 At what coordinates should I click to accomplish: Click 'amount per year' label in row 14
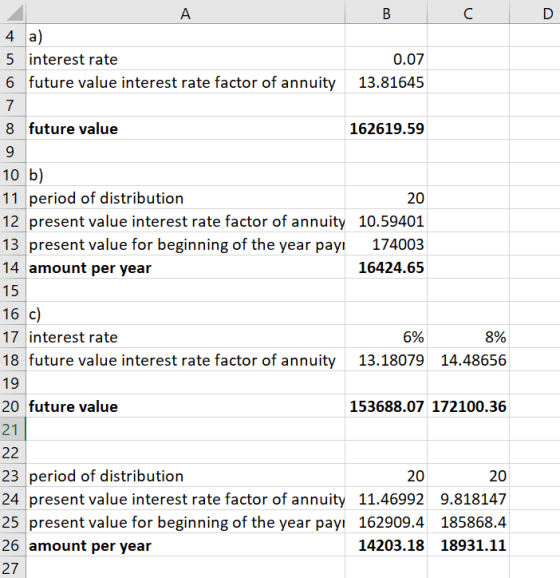point(90,268)
